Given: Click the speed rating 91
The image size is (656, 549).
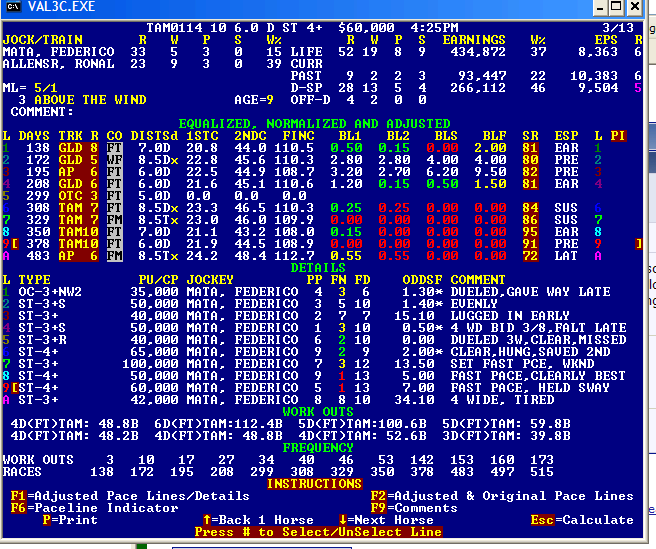Looking at the screenshot, I should click(x=530, y=244).
